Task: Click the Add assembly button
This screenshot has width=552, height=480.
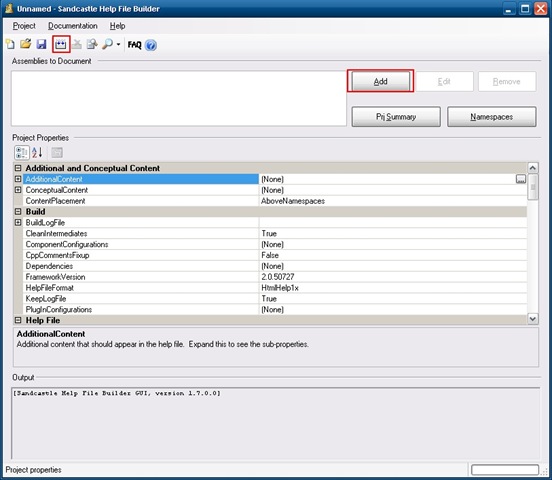Action: pyautogui.click(x=381, y=81)
